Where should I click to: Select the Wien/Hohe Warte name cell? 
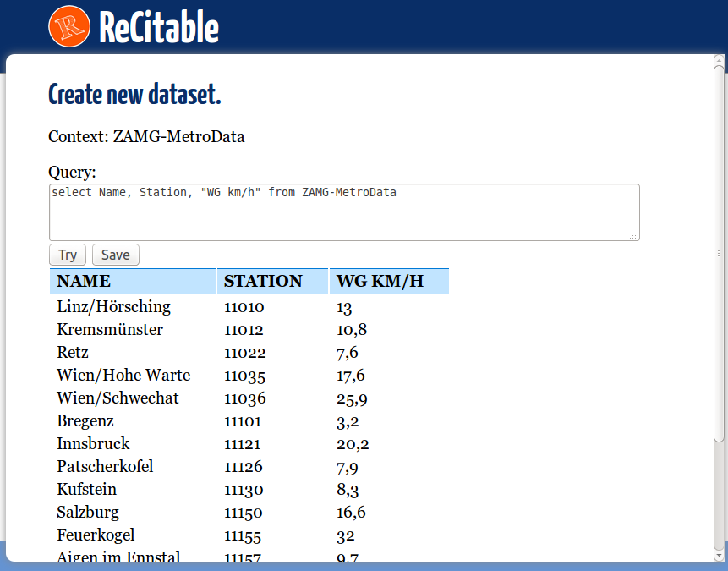123,375
